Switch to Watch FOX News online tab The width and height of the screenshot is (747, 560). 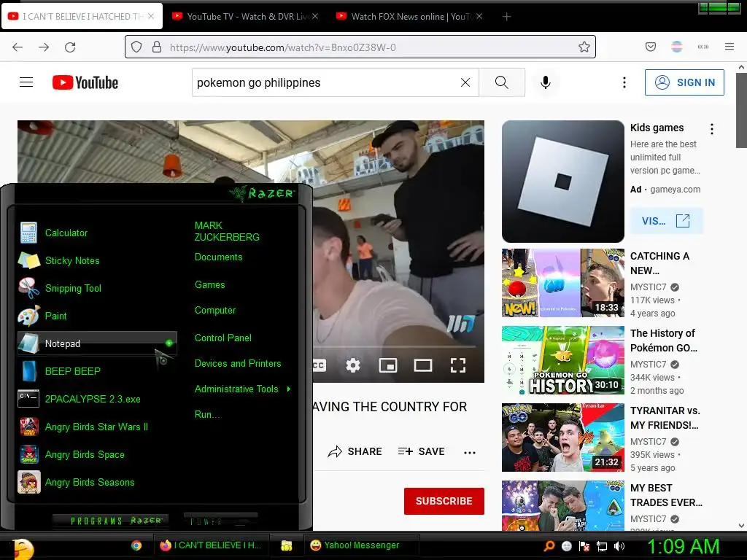click(x=410, y=17)
